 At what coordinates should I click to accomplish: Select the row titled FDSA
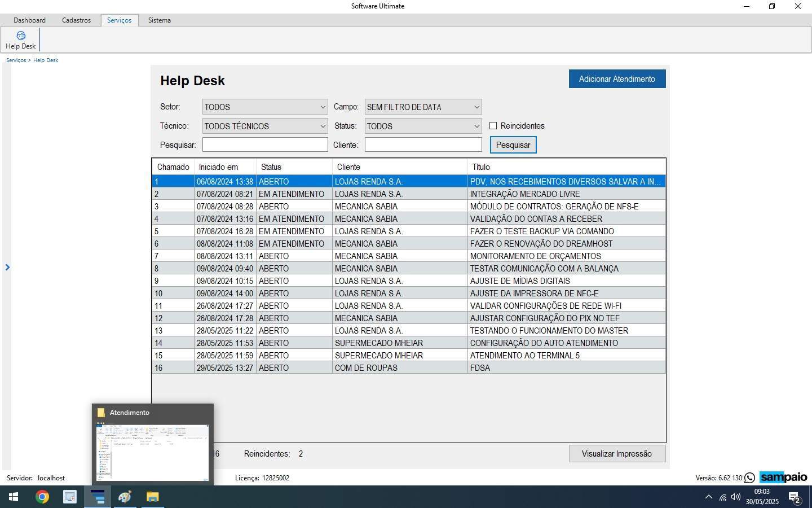409,368
